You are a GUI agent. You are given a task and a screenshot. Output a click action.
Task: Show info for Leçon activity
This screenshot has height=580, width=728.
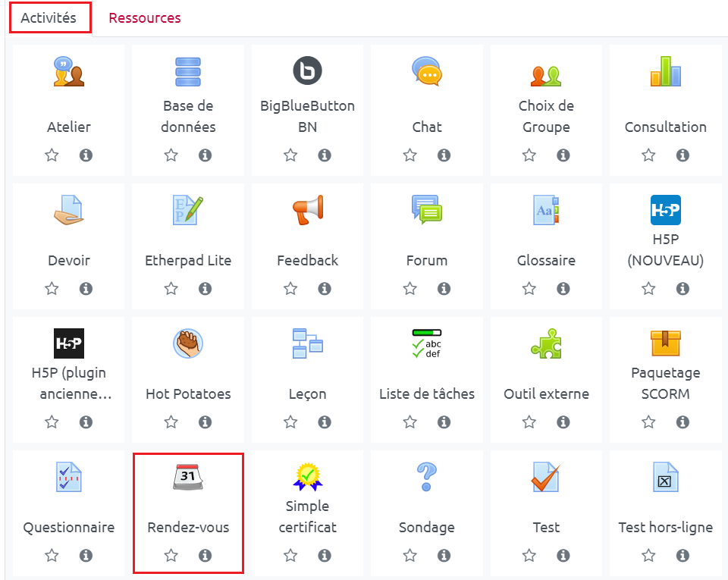click(x=325, y=422)
